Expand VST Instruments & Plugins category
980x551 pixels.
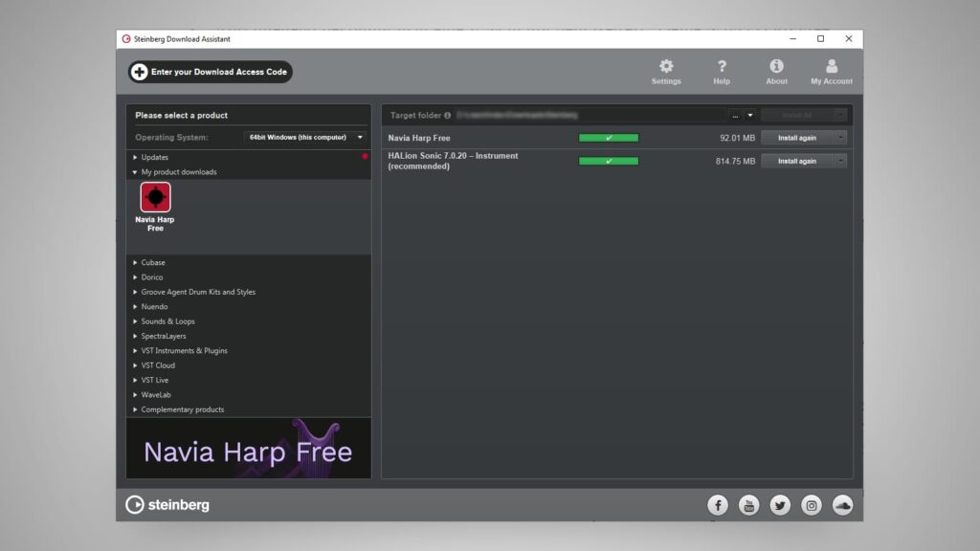point(184,351)
